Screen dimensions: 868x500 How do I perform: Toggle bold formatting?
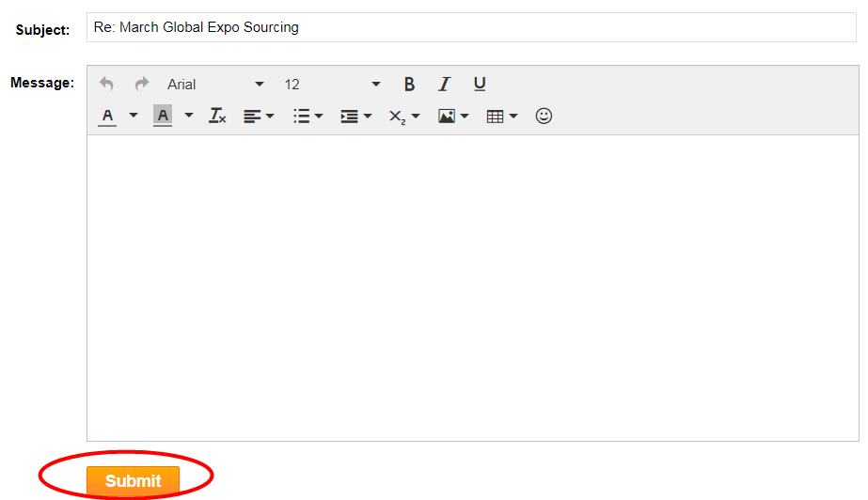409,85
